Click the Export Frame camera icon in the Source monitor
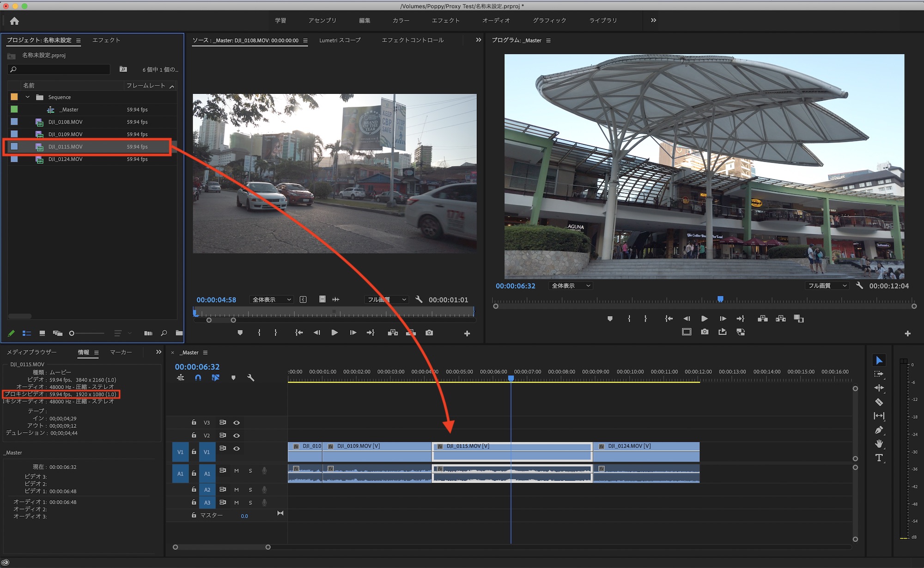This screenshot has height=568, width=924. click(429, 333)
